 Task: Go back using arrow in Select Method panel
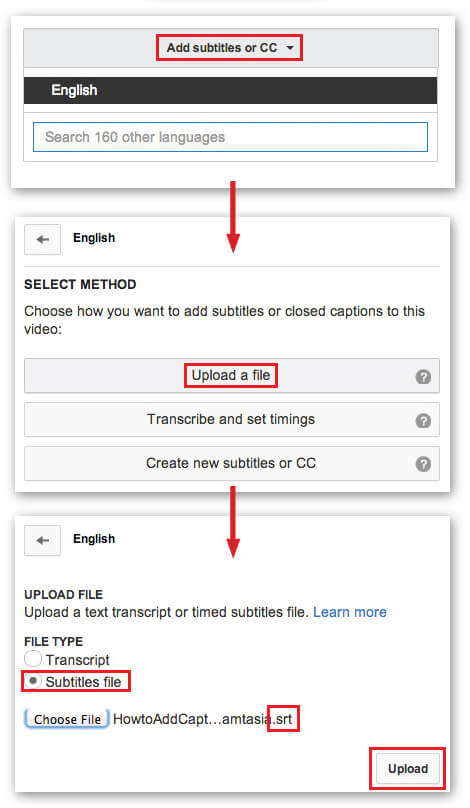43,239
